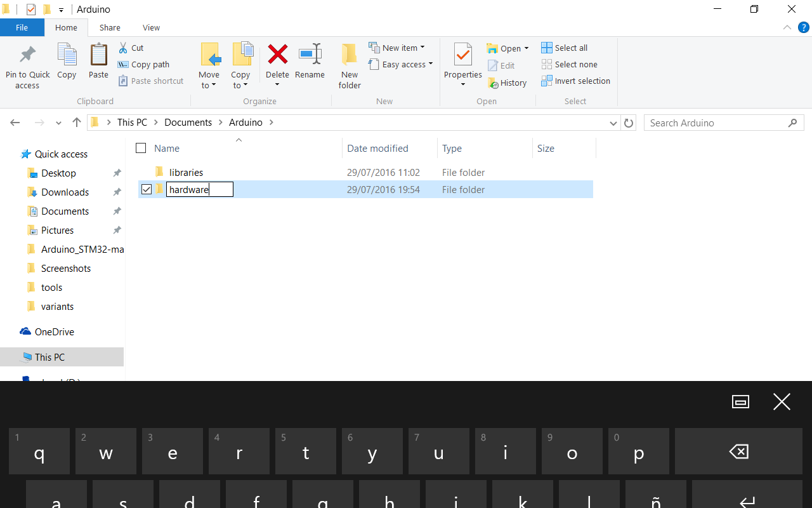Open the File menu
The image size is (812, 508).
pos(22,28)
